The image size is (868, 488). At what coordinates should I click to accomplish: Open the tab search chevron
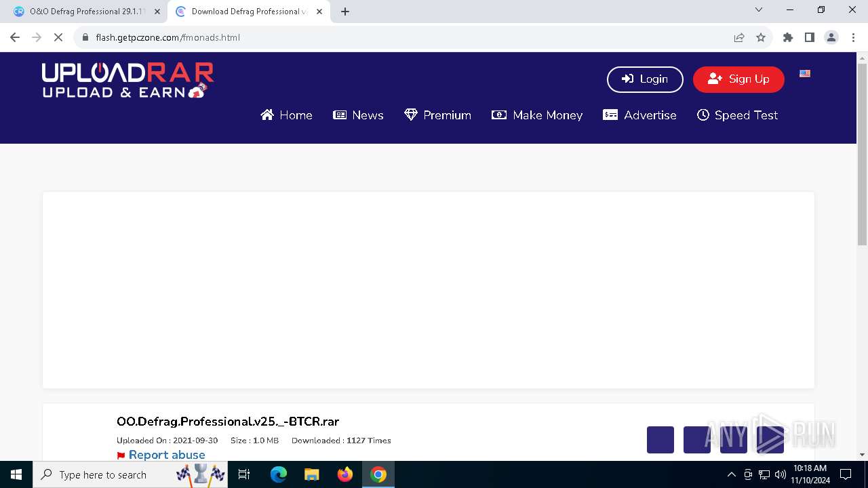759,9
